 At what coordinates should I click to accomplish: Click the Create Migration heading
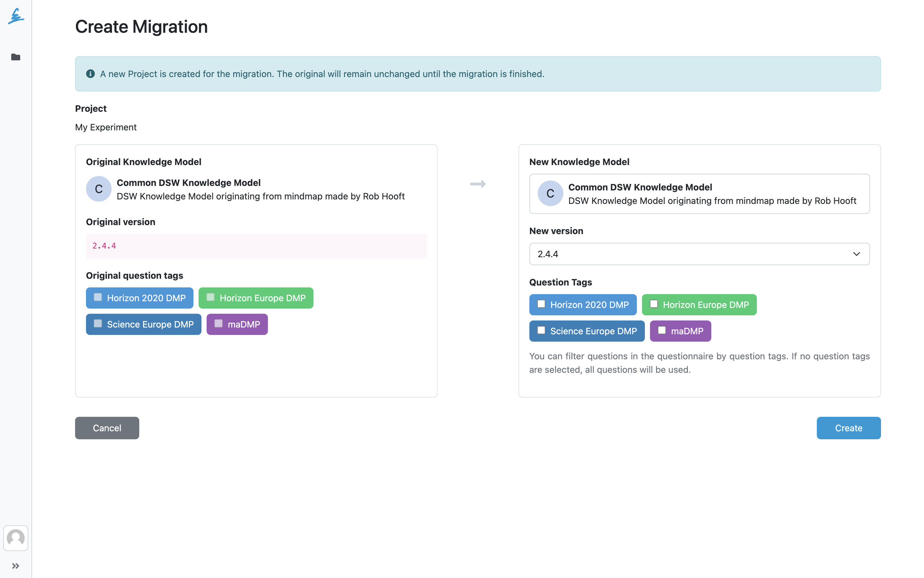tap(141, 27)
